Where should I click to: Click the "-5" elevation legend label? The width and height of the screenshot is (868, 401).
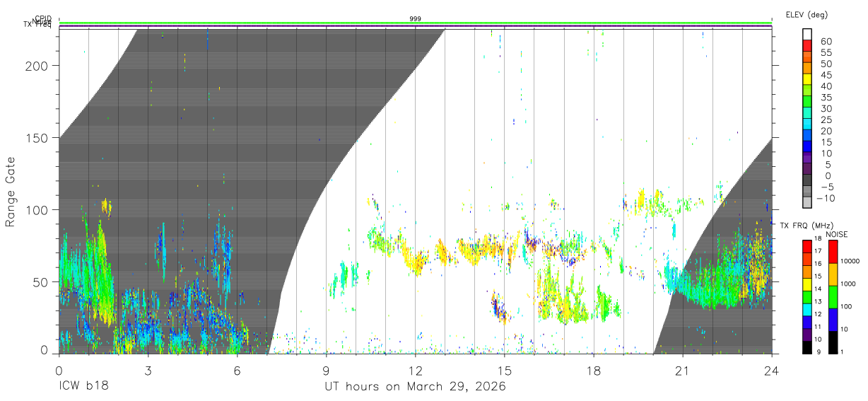point(827,187)
